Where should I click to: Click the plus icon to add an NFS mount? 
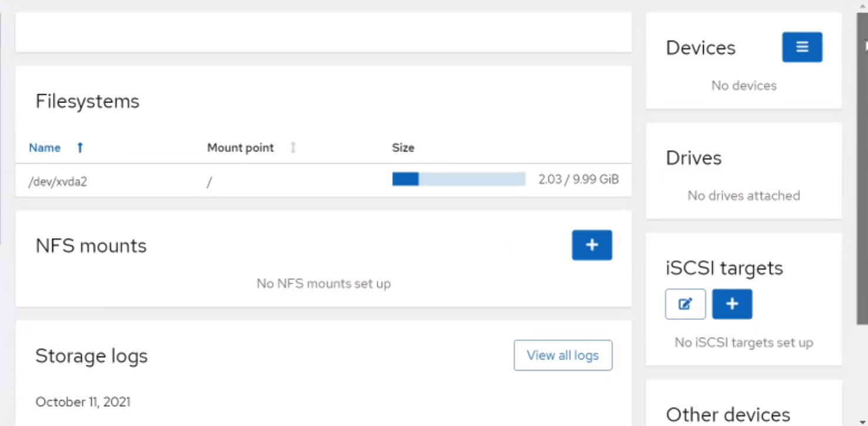click(591, 245)
